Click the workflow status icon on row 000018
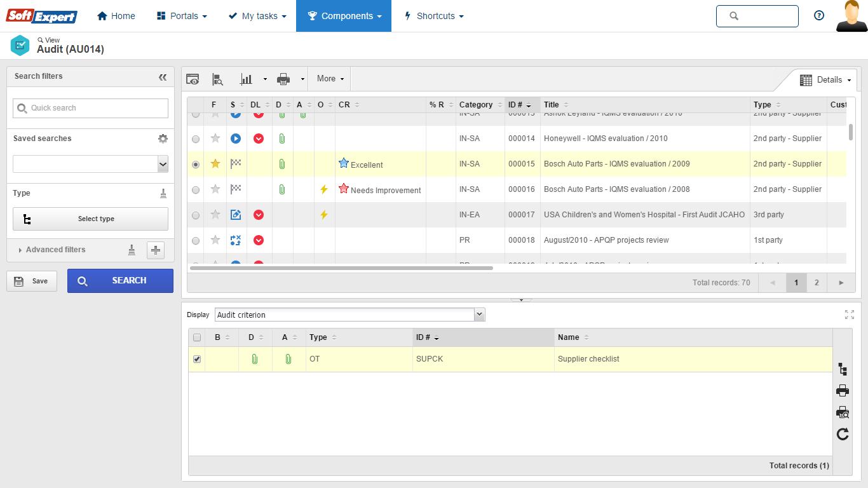 pyautogui.click(x=236, y=240)
